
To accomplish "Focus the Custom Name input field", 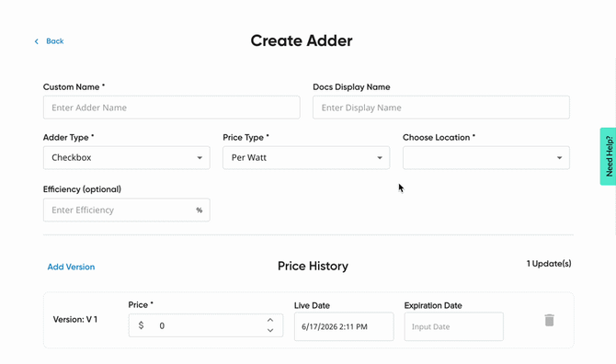I will [x=172, y=108].
